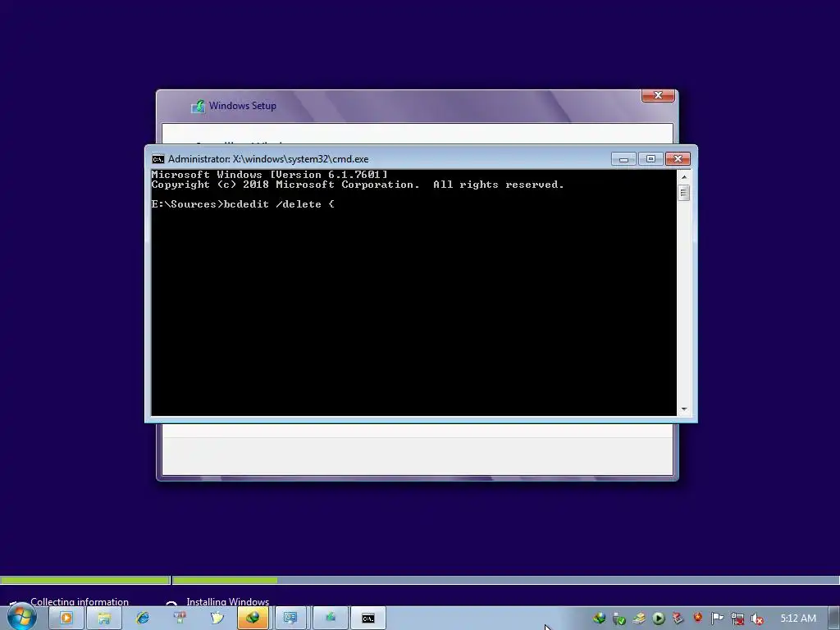Click the Show Desktop strip at taskbar end
The width and height of the screenshot is (840, 630).
point(834,619)
